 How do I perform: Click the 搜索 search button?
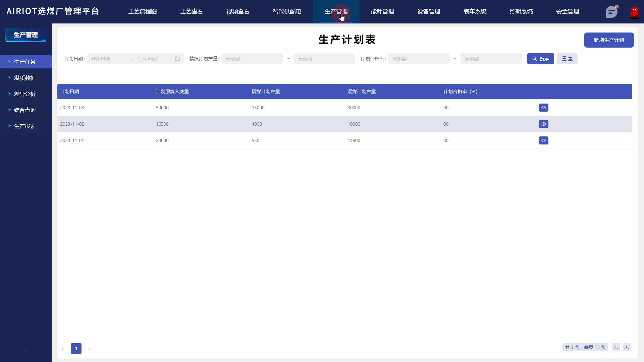pyautogui.click(x=540, y=59)
